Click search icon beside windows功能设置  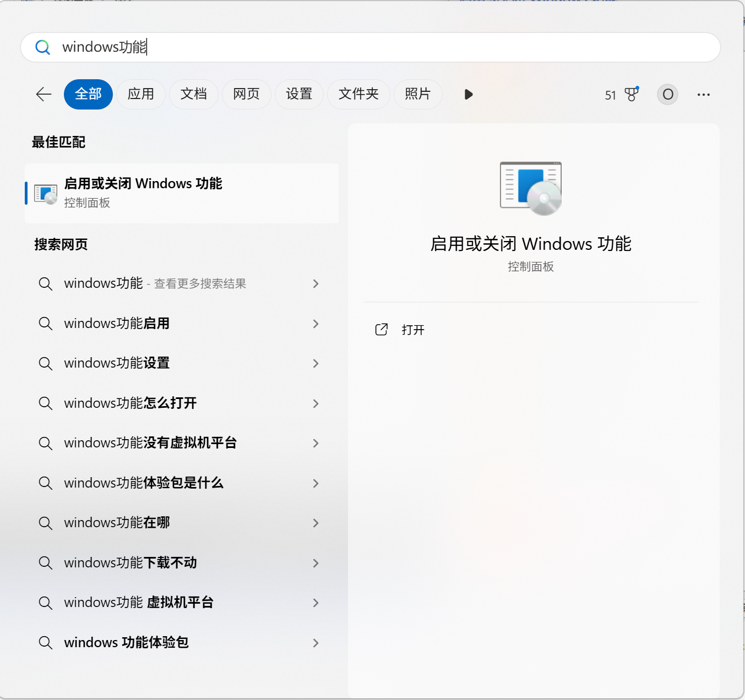tap(46, 364)
